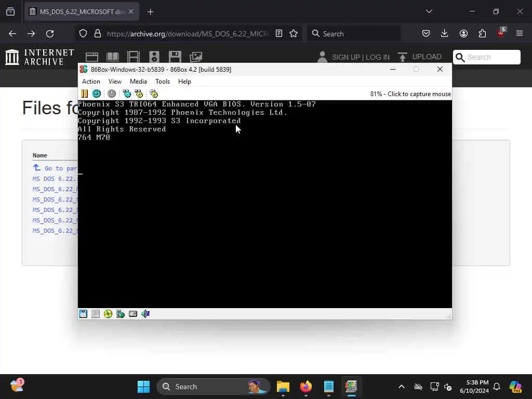The width and height of the screenshot is (532, 399).
Task: List all tabs dropdown arrow
Action: tap(429, 11)
